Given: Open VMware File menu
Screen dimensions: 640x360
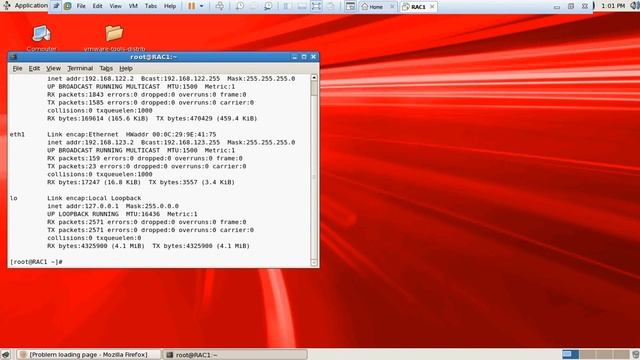Looking at the screenshot, I should [x=81, y=6].
